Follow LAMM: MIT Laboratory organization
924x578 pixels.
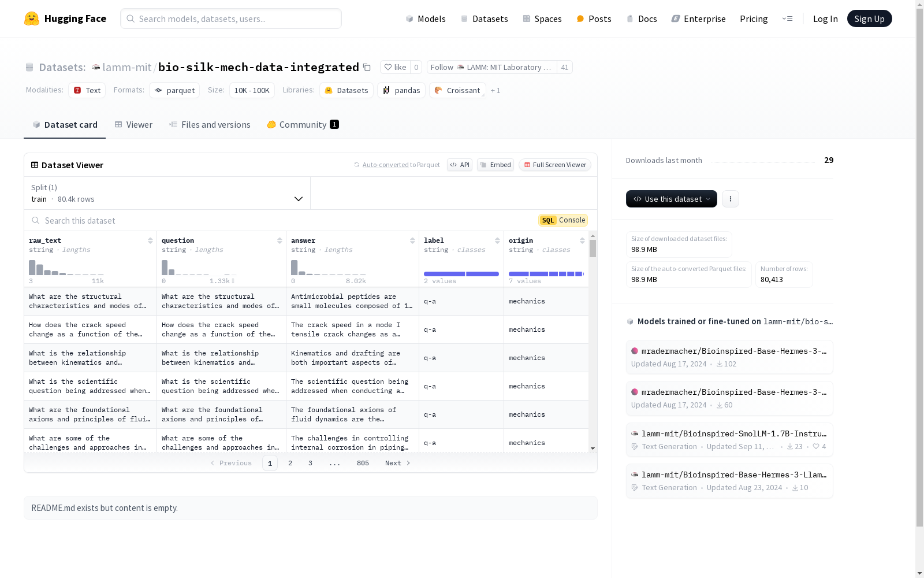click(491, 67)
